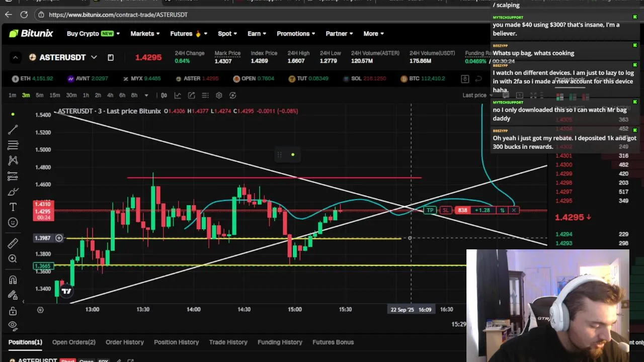
Task: Select the forecasting and measurement tool
Action: click(x=13, y=176)
